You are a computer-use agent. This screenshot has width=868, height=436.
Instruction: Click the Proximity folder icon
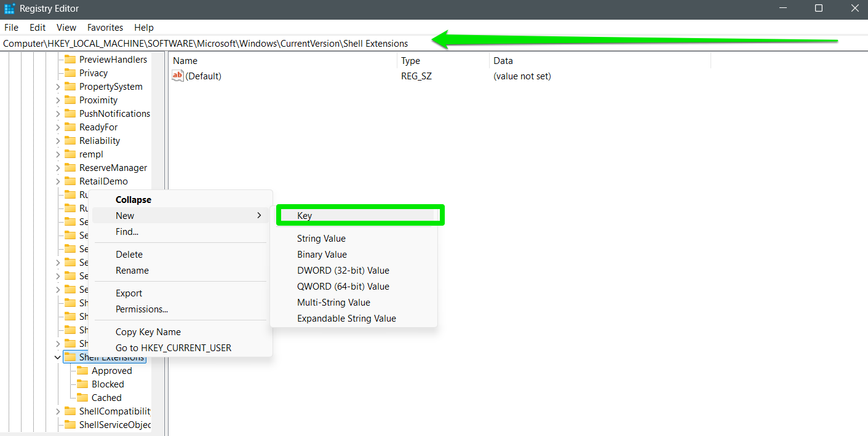coord(70,100)
